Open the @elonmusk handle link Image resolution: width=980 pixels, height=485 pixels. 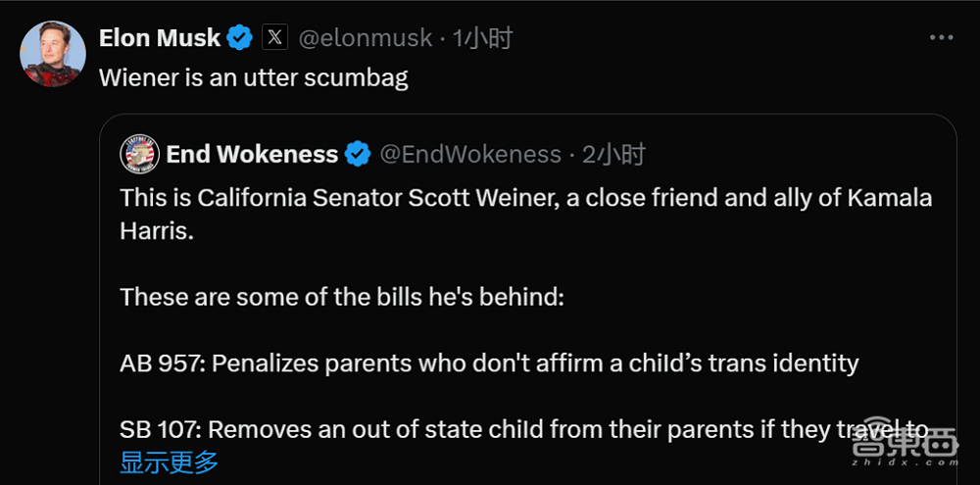365,38
